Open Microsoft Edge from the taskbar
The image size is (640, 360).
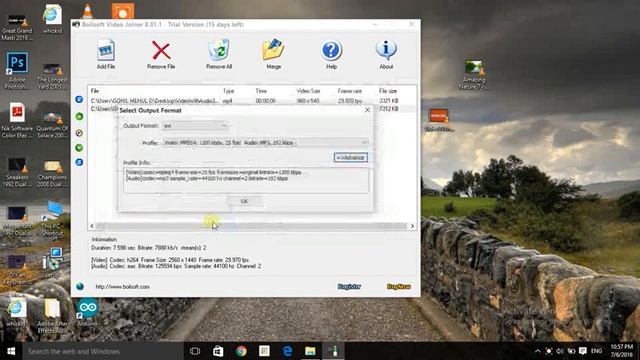pyautogui.click(x=287, y=351)
